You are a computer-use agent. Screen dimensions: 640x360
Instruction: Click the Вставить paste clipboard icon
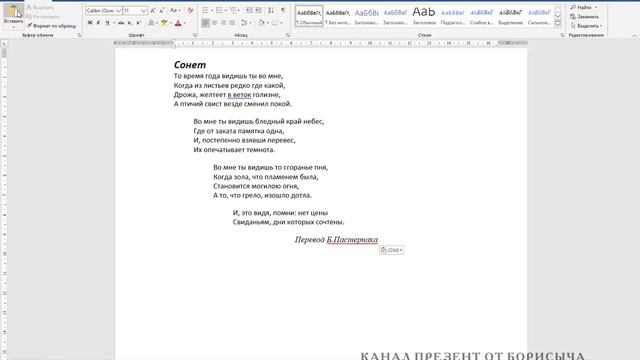pyautogui.click(x=13, y=11)
